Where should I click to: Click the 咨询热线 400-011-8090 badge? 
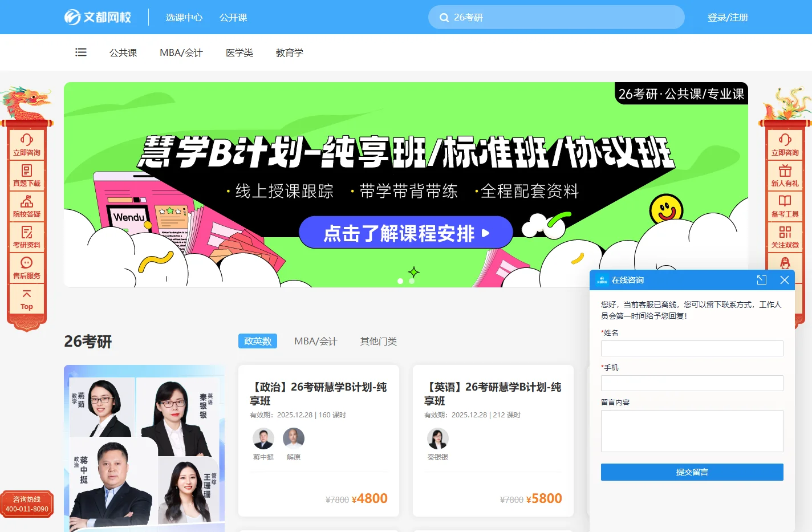pyautogui.click(x=27, y=504)
